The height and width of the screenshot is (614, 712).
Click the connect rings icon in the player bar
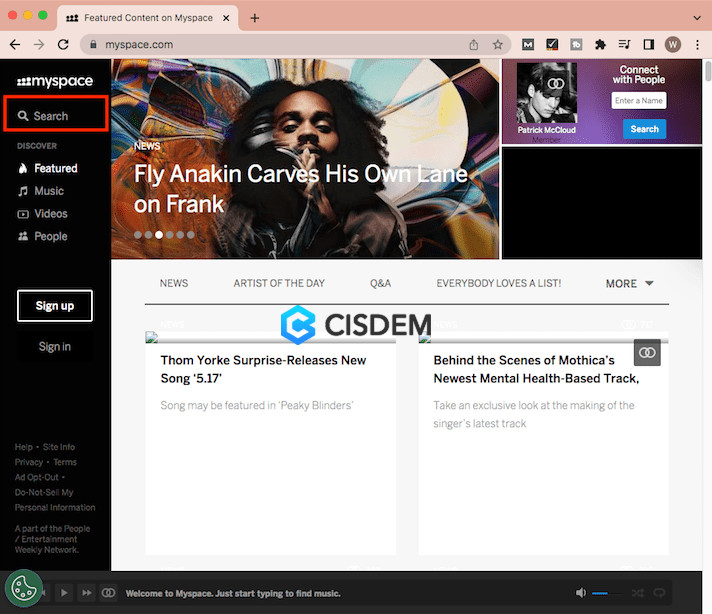pos(109,593)
